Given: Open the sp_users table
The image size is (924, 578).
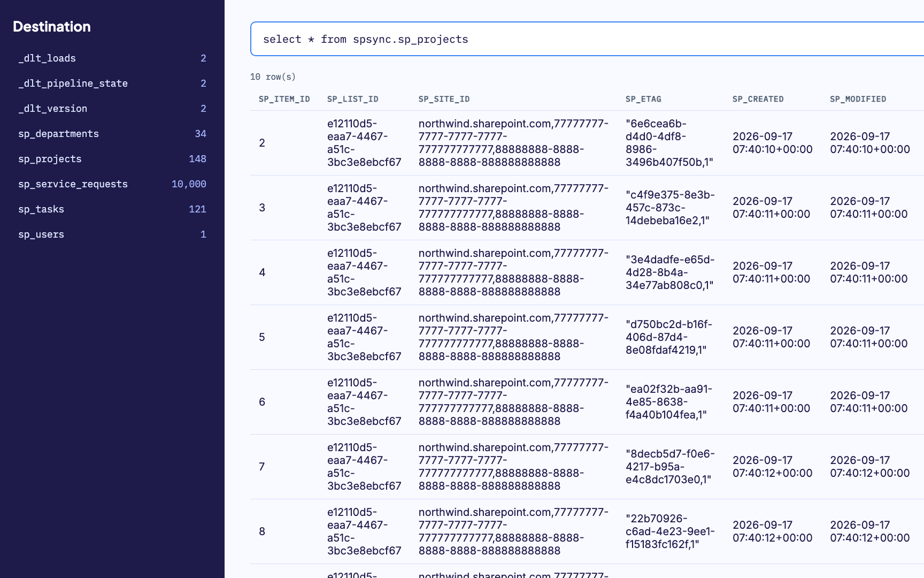Looking at the screenshot, I should (112, 234).
